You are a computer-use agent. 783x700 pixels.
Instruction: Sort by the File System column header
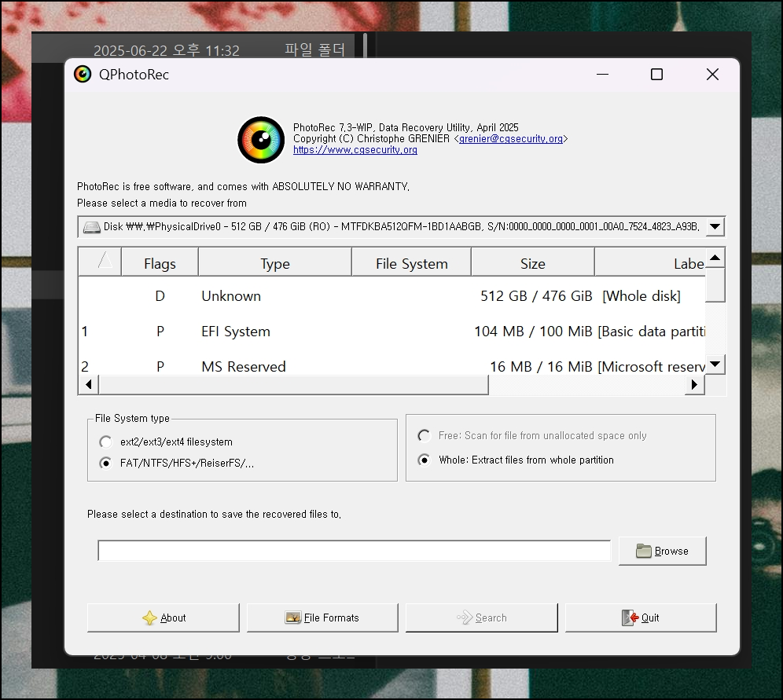click(x=411, y=263)
